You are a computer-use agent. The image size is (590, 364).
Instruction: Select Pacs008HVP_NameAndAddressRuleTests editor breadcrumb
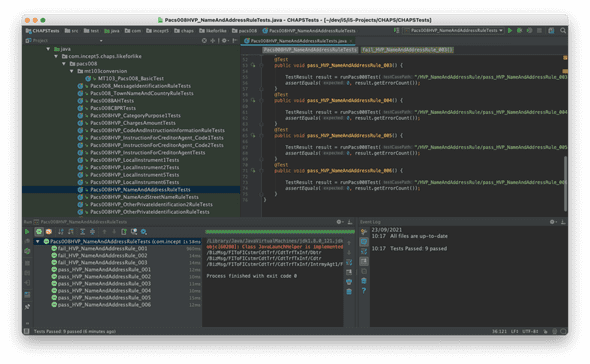point(310,50)
